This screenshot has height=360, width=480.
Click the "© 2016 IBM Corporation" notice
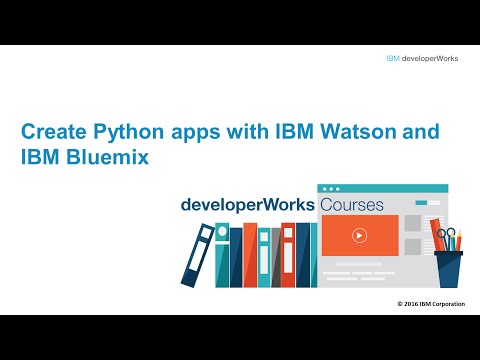[431, 304]
